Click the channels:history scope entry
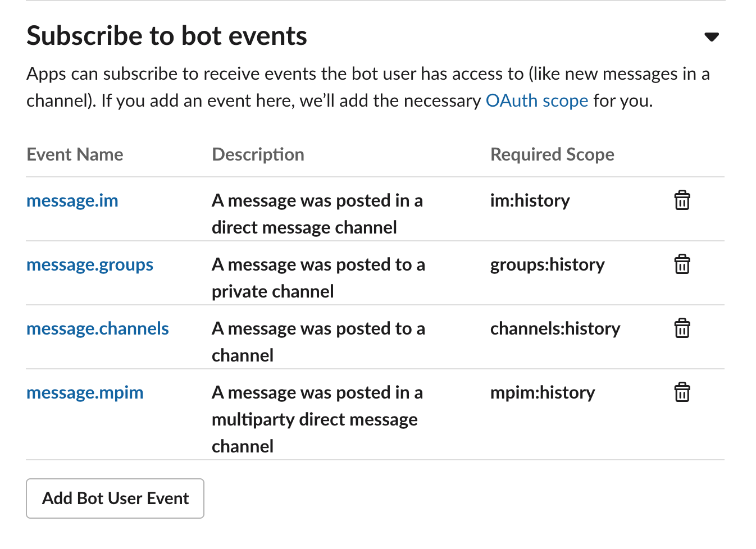Viewport: 756px width, 549px height. click(555, 328)
